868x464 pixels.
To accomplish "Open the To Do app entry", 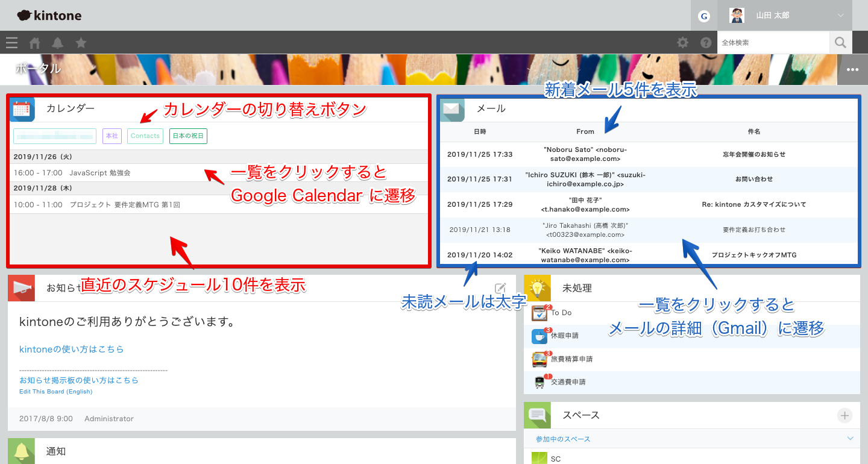I will point(561,313).
